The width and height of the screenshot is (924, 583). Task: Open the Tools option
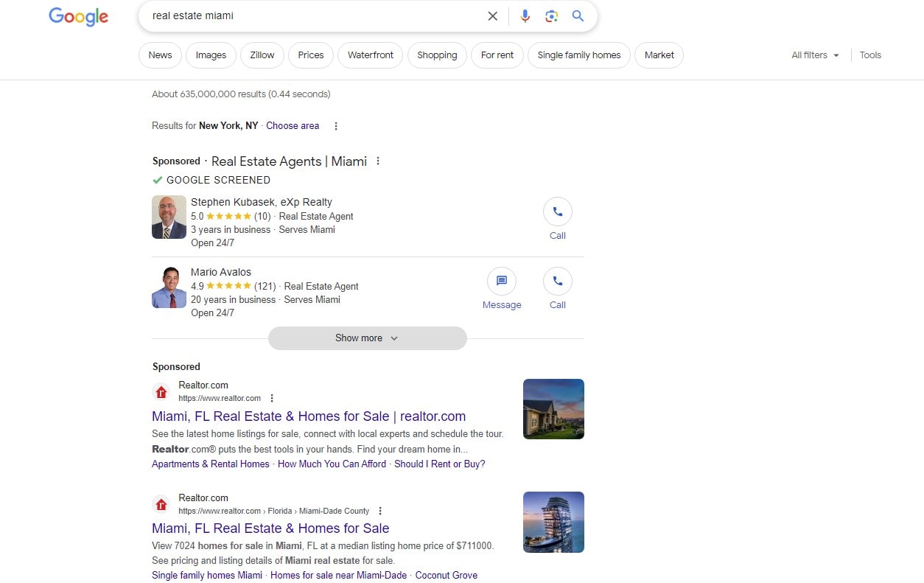870,55
